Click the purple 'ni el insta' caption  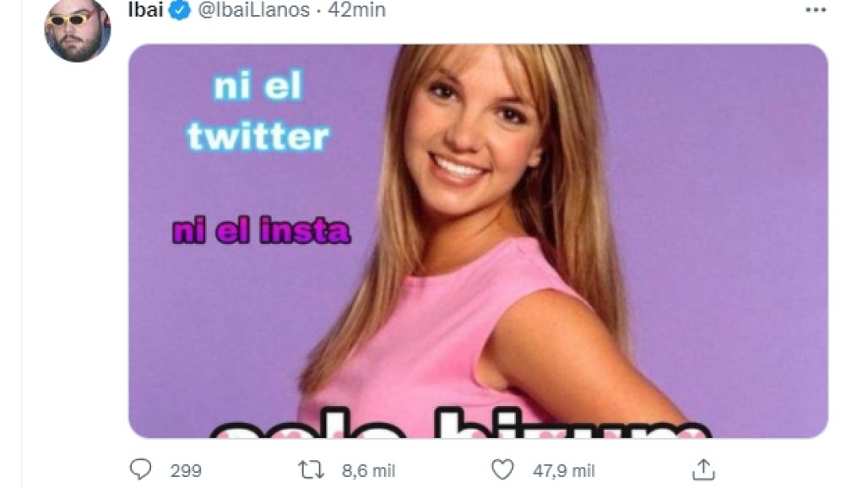[261, 230]
